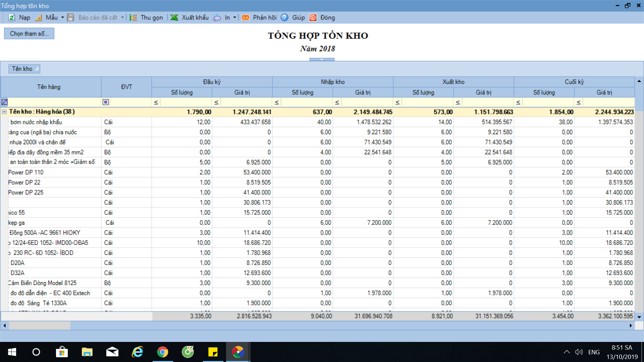Open the Mail app from taskbar
644x362 pixels.
112,352
